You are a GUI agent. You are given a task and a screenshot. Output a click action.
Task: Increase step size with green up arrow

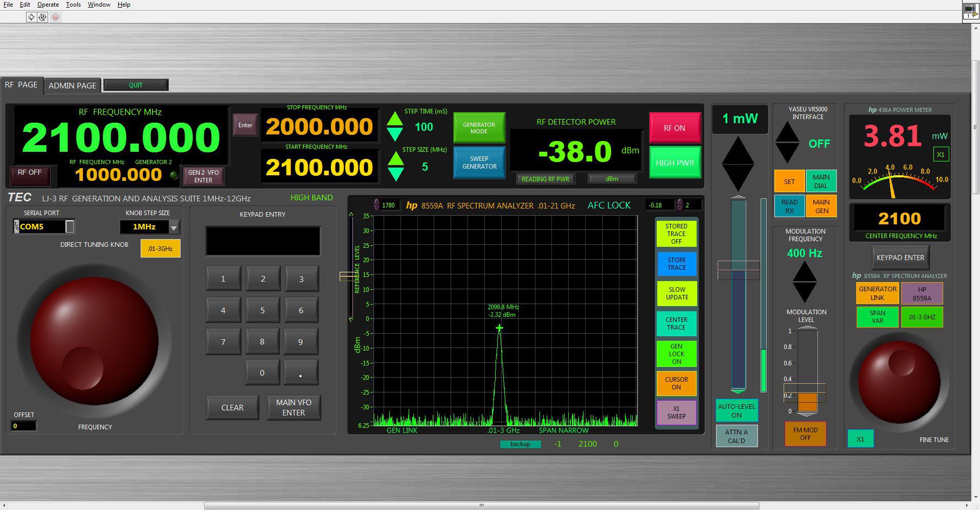[x=395, y=158]
